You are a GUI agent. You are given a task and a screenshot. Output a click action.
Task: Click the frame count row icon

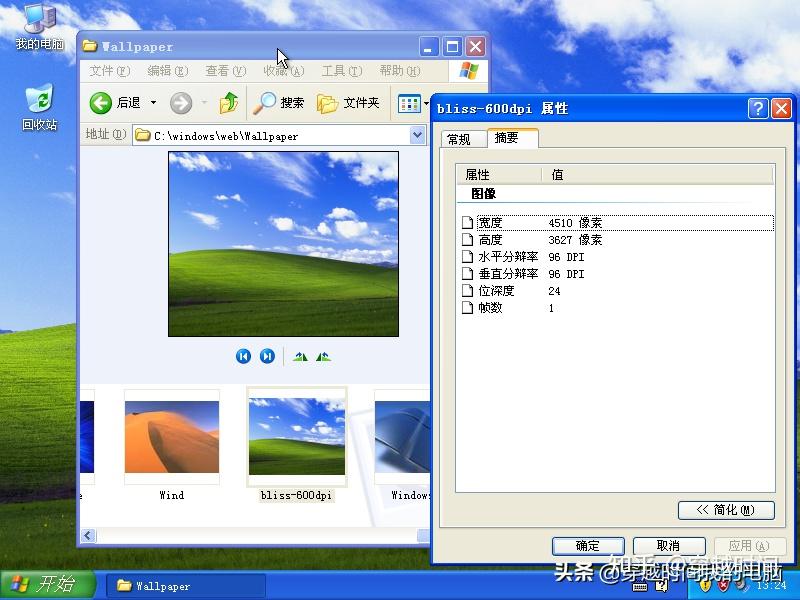click(x=467, y=307)
